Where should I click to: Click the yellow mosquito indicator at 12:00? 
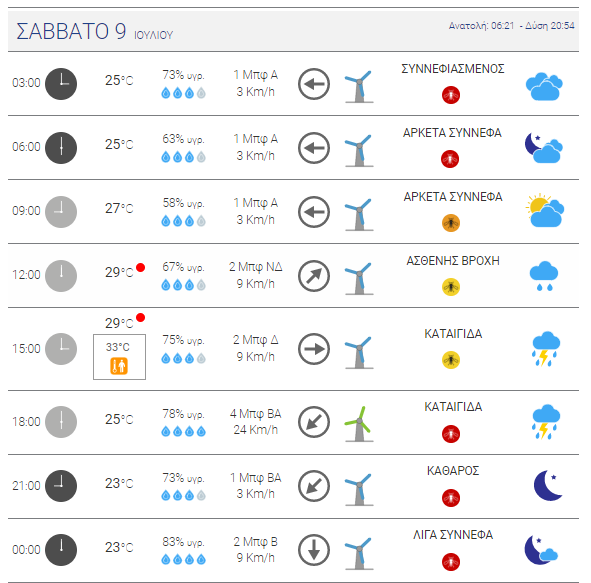pyautogui.click(x=451, y=287)
